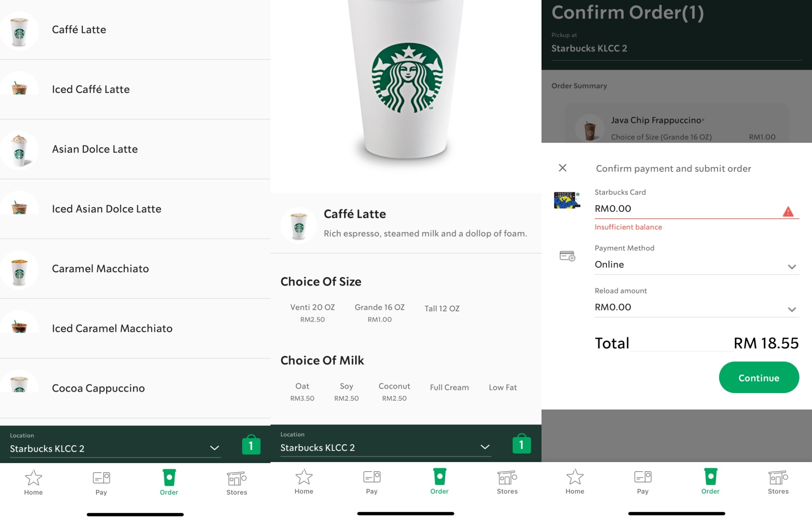Select Order tab in right screen
The height and width of the screenshot is (520, 812).
[x=710, y=481]
